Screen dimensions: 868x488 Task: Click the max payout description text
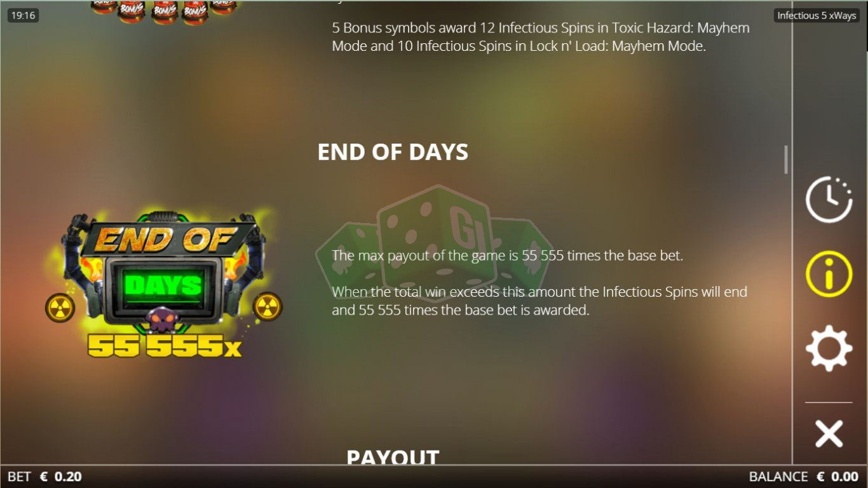(507, 256)
